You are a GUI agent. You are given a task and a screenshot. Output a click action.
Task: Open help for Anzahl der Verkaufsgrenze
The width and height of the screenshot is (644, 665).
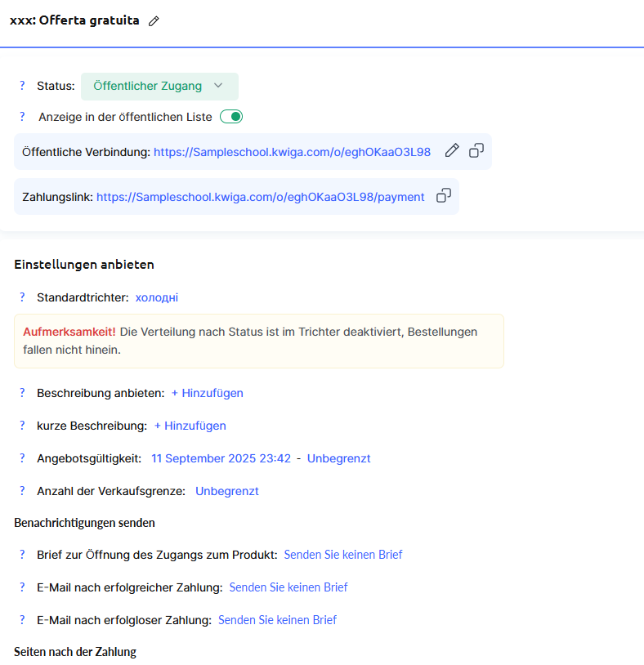[x=23, y=491]
